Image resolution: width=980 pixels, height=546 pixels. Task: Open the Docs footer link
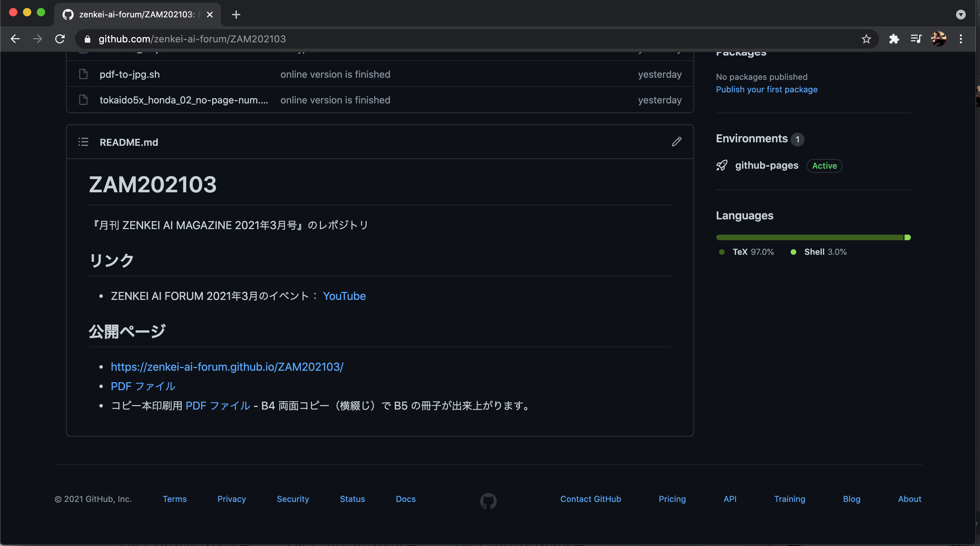click(x=405, y=499)
